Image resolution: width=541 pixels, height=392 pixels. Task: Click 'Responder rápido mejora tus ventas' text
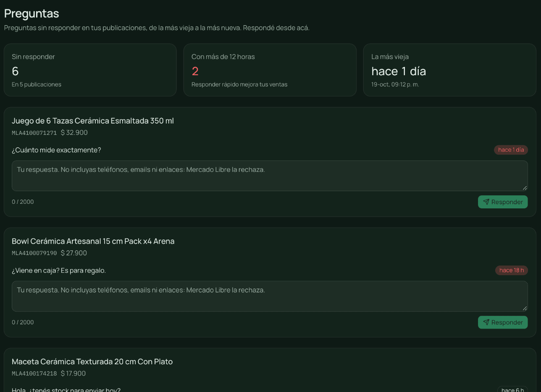[239, 84]
